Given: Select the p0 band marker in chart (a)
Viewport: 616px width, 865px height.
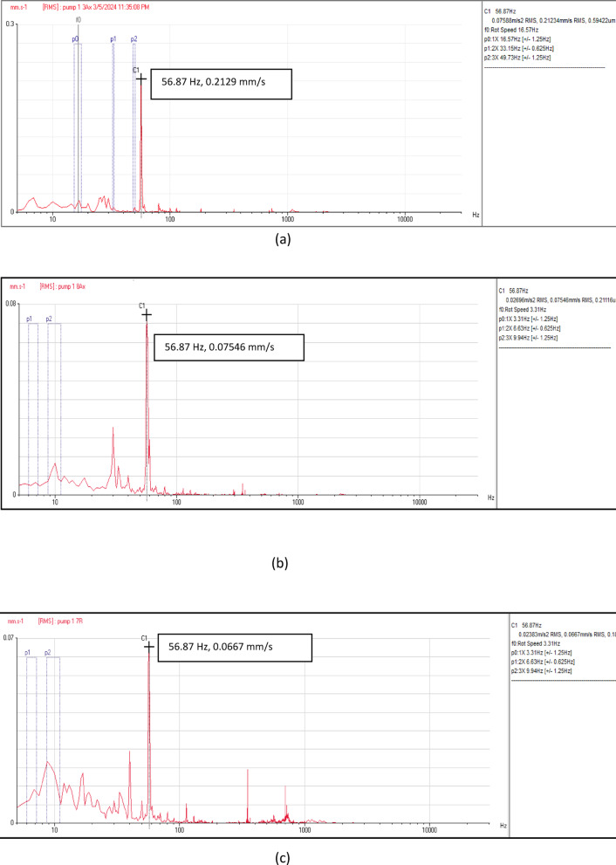Looking at the screenshot, I should pos(75,39).
